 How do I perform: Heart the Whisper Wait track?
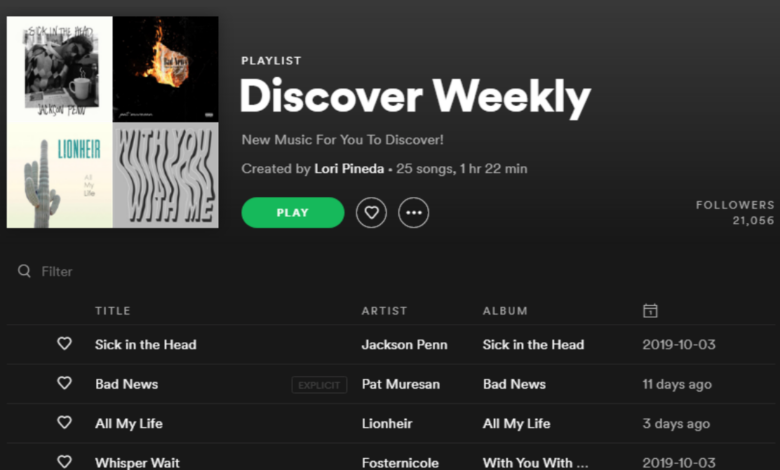point(64,461)
